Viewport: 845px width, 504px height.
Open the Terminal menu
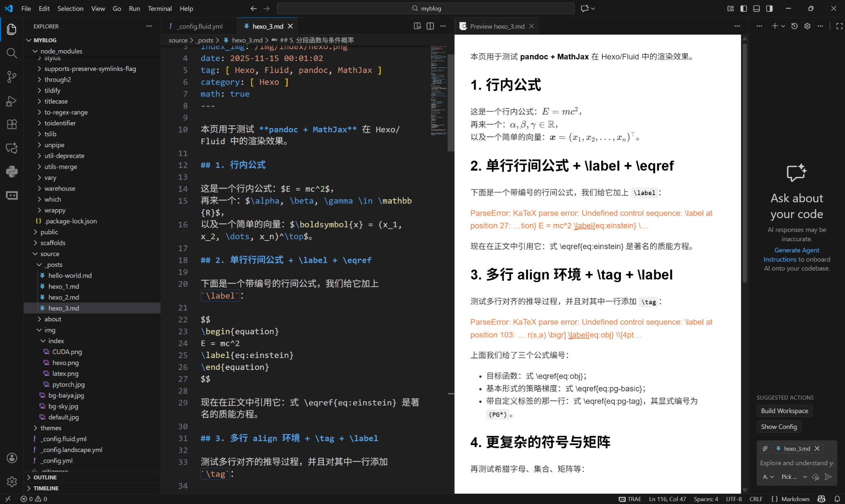[x=160, y=8]
